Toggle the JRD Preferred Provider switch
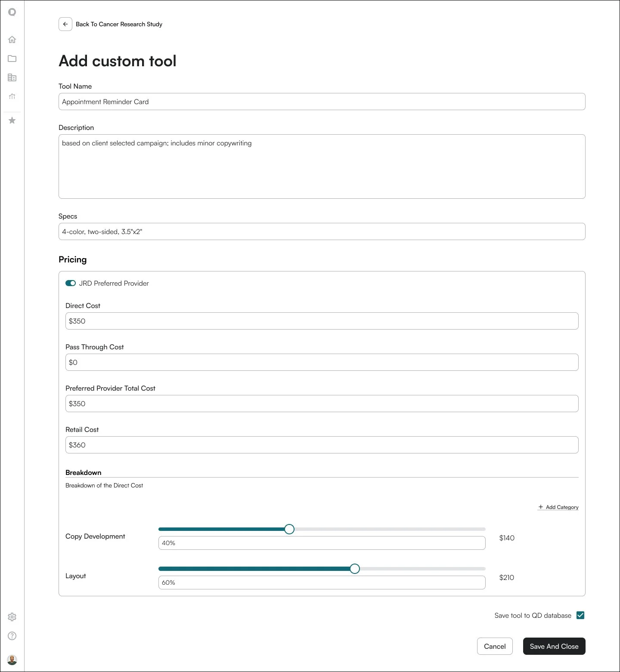 pyautogui.click(x=71, y=283)
